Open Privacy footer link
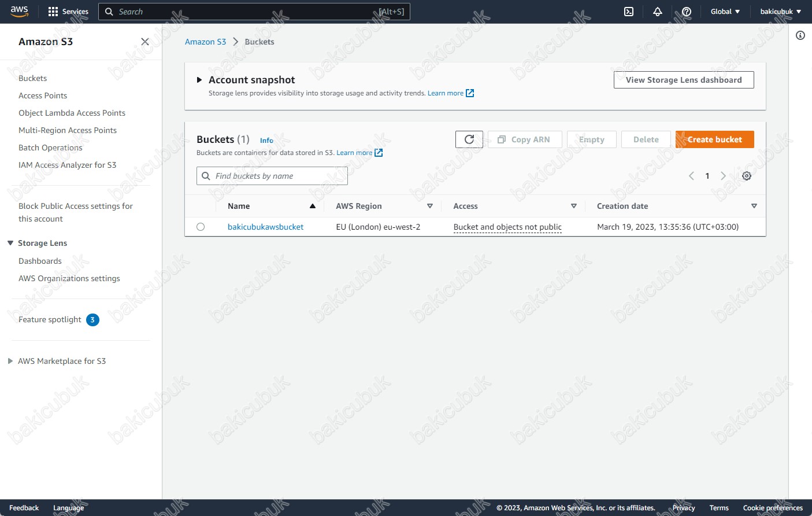This screenshot has height=516, width=812. pyautogui.click(x=684, y=508)
